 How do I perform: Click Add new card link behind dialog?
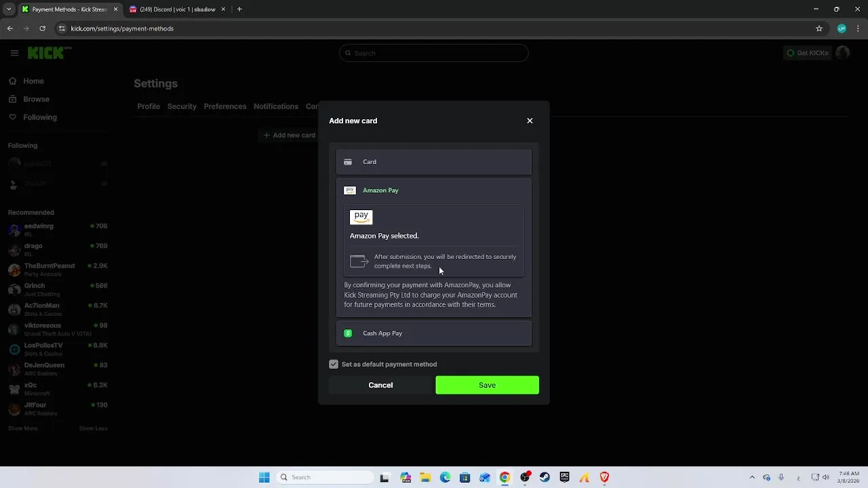(290, 135)
